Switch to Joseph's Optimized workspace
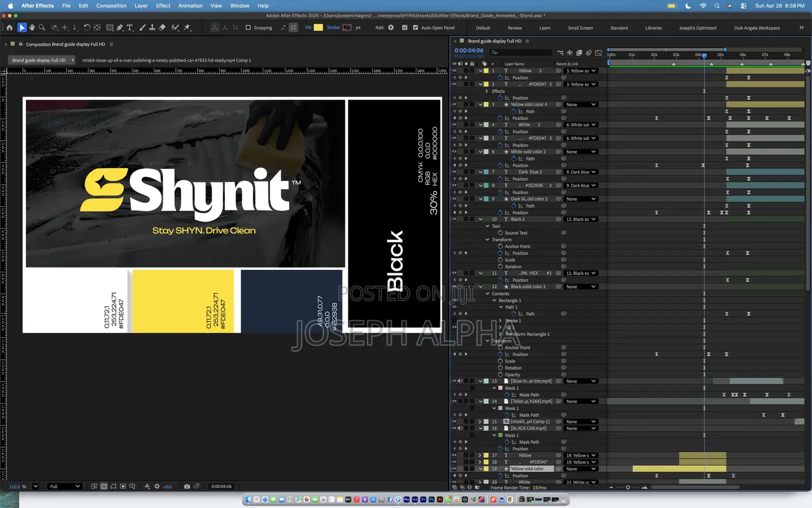The height and width of the screenshot is (508, 812). (698, 28)
